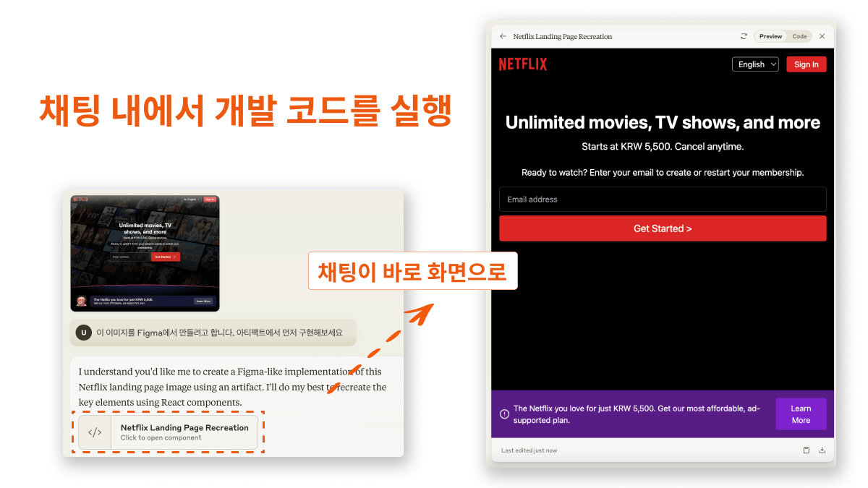The image size is (868, 488).
Task: Click the red Sign In button
Action: tap(806, 64)
